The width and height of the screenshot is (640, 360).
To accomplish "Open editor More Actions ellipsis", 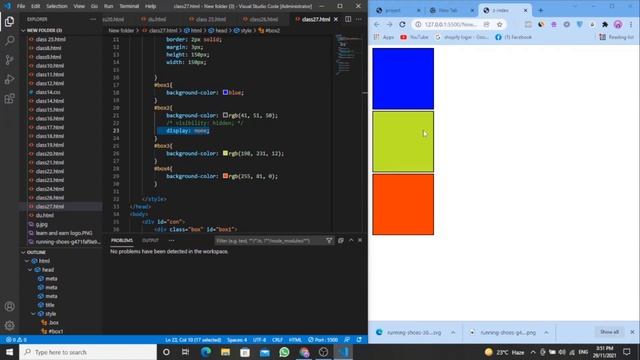I will pos(359,19).
